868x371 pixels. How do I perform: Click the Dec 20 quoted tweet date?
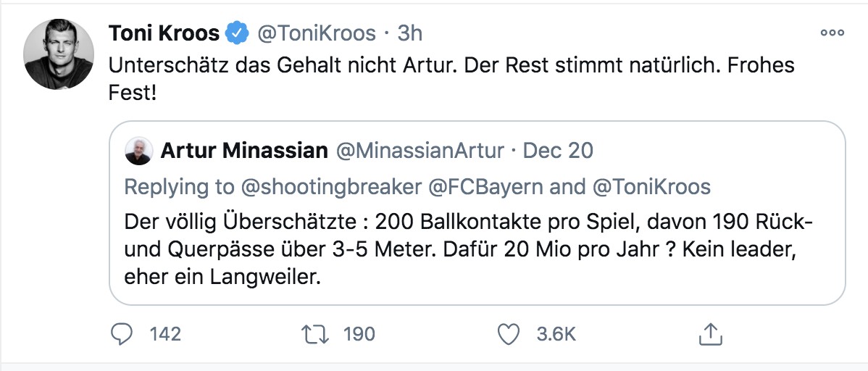(558, 150)
